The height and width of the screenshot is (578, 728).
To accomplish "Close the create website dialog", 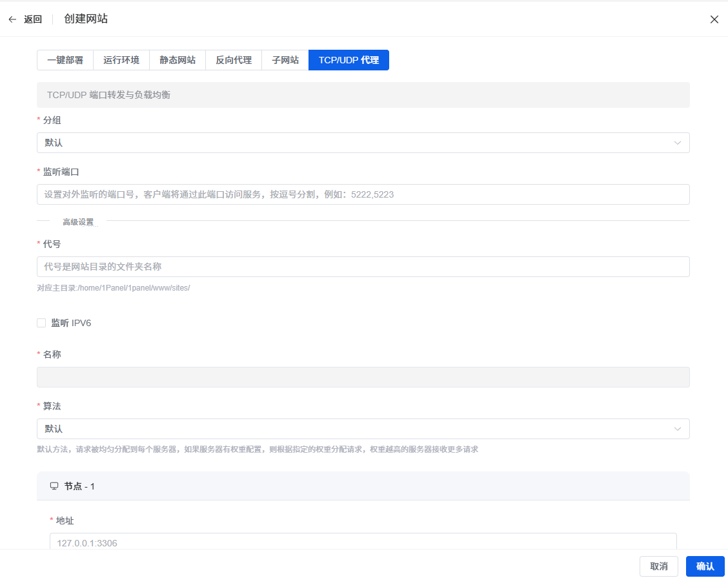I will pyautogui.click(x=714, y=19).
